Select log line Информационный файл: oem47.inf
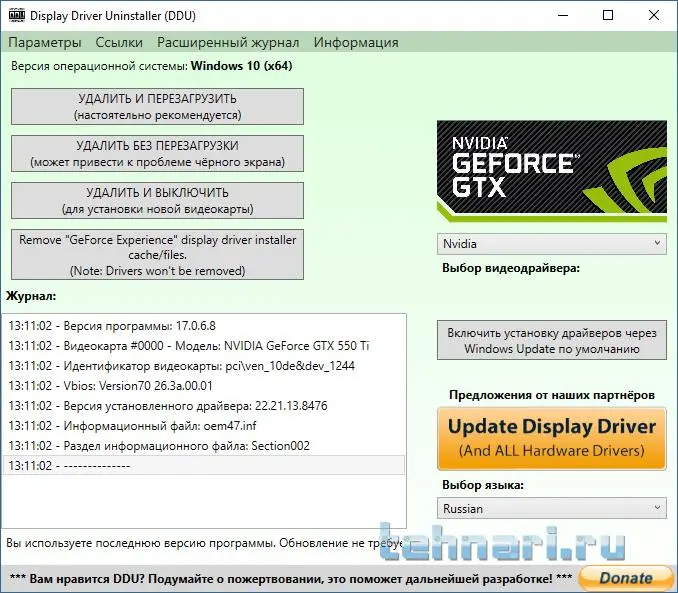Screen dimensions: 678x593 point(204,426)
